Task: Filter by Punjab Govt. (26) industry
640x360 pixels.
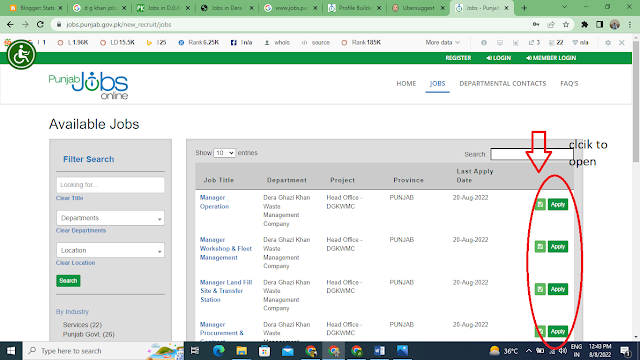Action: click(89, 334)
